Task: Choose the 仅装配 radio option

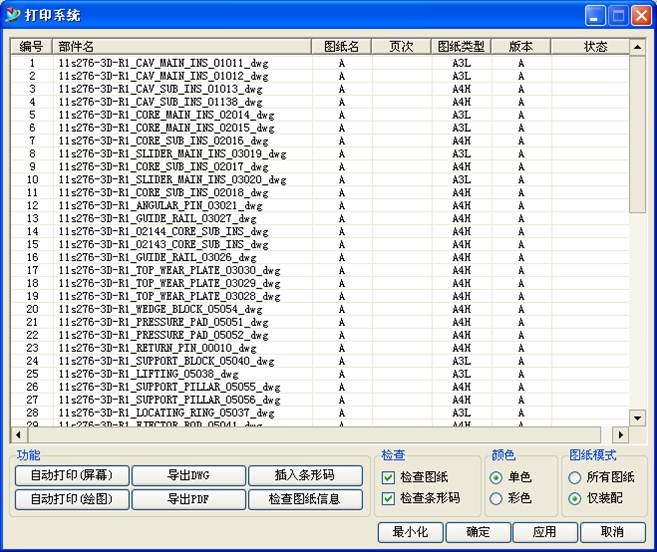Action: coord(575,498)
